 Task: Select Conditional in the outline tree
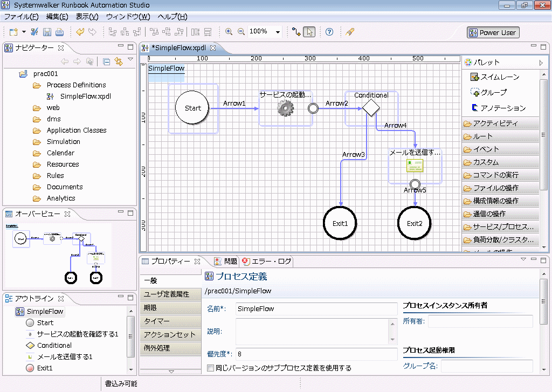pyautogui.click(x=54, y=346)
